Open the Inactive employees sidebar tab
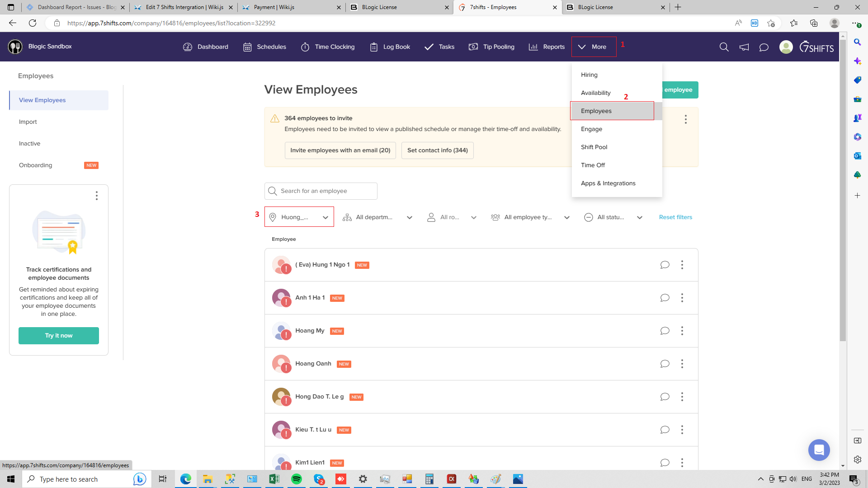The width and height of the screenshot is (868, 488). point(30,144)
